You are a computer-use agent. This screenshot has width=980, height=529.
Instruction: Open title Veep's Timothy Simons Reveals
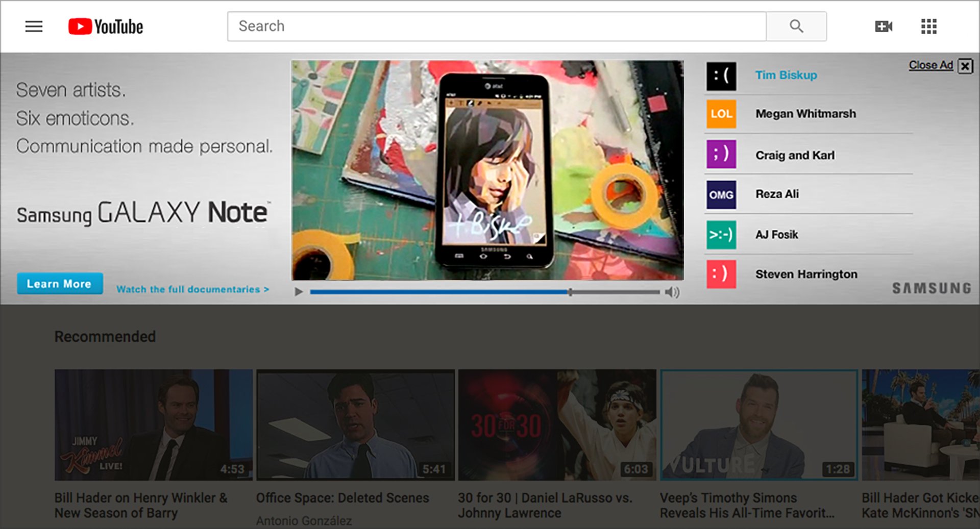point(747,506)
